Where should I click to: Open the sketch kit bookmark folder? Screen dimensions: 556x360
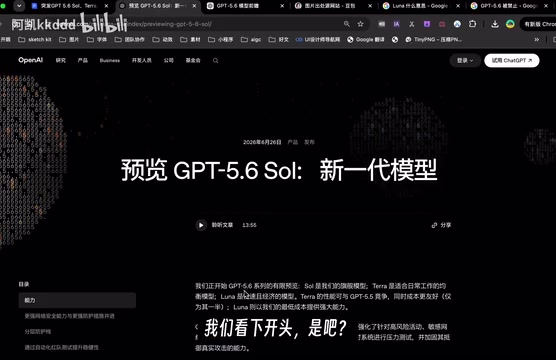click(35, 39)
